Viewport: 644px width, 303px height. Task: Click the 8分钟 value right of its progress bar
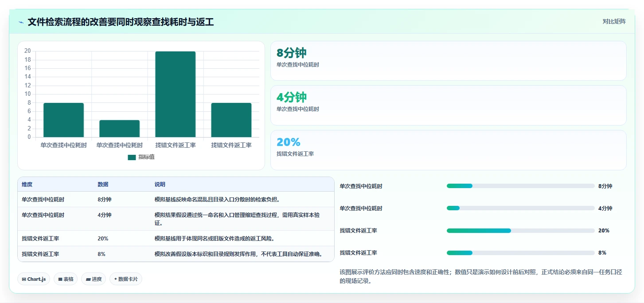(x=605, y=186)
